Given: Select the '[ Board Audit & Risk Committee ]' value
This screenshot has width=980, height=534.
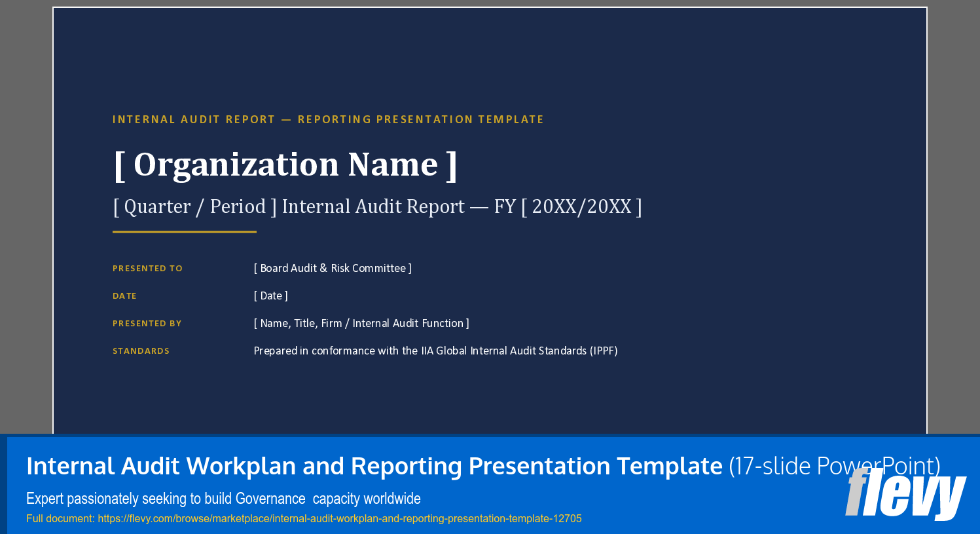Looking at the screenshot, I should [x=333, y=268].
